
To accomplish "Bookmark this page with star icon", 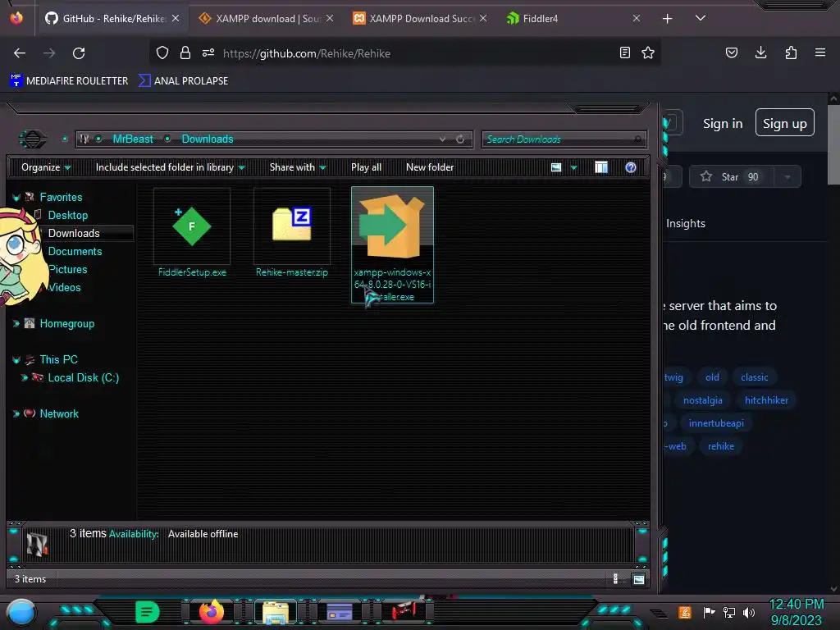I will click(x=648, y=53).
